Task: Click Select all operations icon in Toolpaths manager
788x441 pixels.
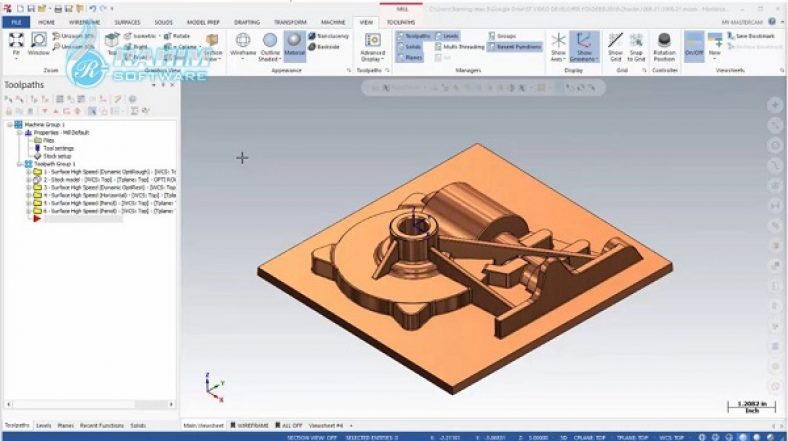Action: (9, 99)
